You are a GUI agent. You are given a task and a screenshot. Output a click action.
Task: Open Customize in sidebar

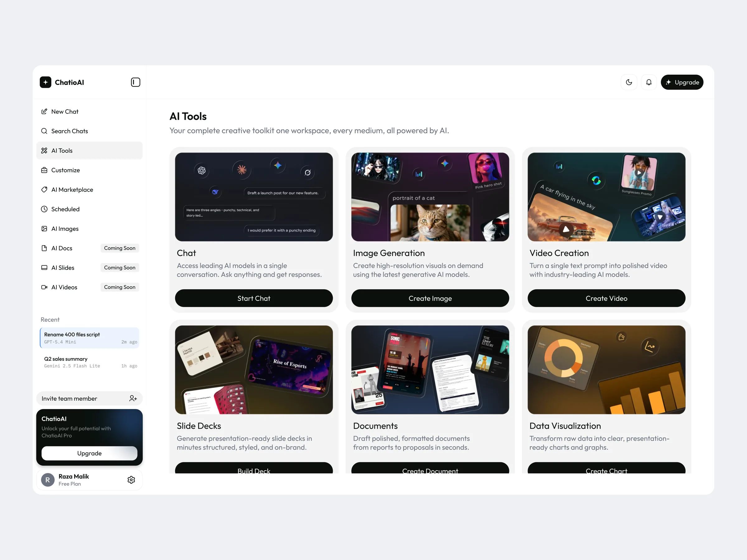click(x=90, y=170)
